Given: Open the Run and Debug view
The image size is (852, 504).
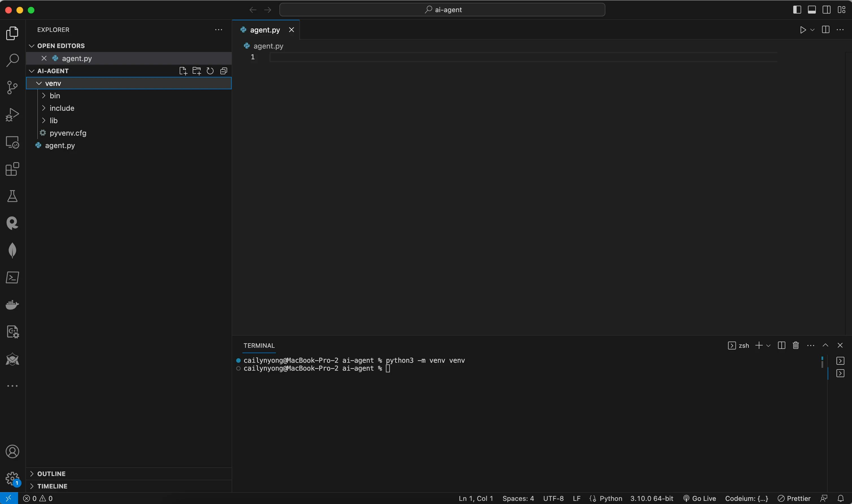Looking at the screenshot, I should 12,115.
